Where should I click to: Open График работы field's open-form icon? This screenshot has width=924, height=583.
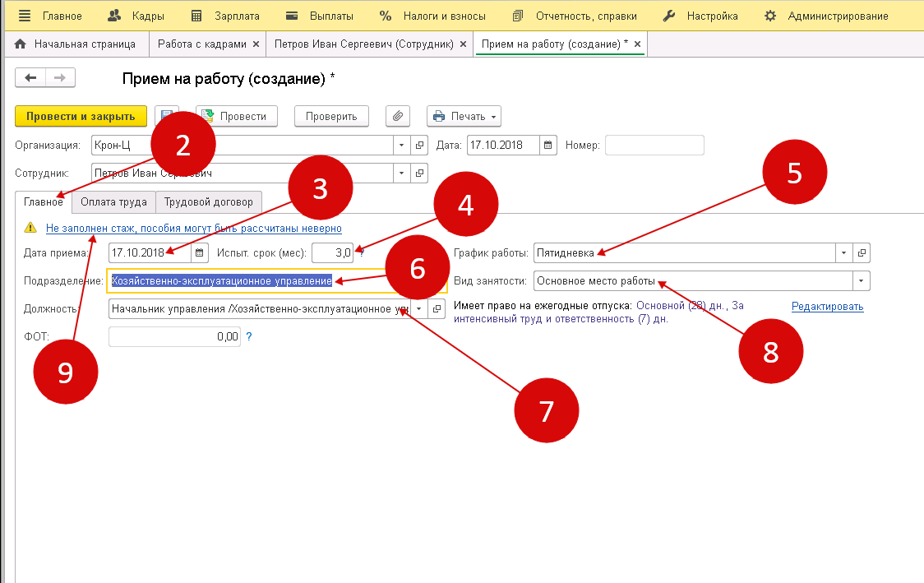(861, 252)
